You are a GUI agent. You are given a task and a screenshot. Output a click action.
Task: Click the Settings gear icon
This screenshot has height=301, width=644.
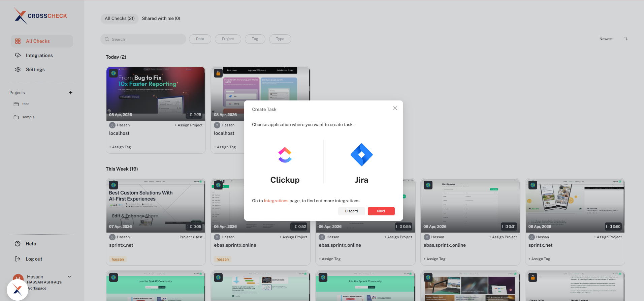(x=18, y=69)
